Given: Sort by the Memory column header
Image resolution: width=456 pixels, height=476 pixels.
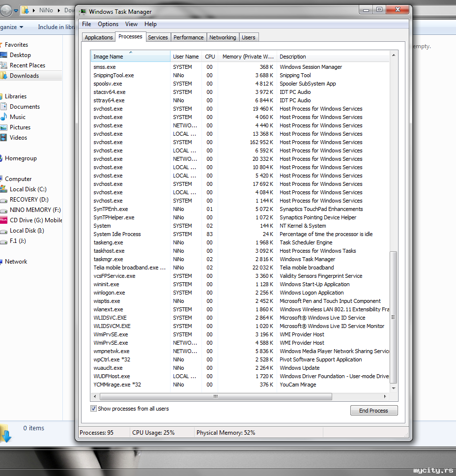Looking at the screenshot, I should (x=248, y=57).
